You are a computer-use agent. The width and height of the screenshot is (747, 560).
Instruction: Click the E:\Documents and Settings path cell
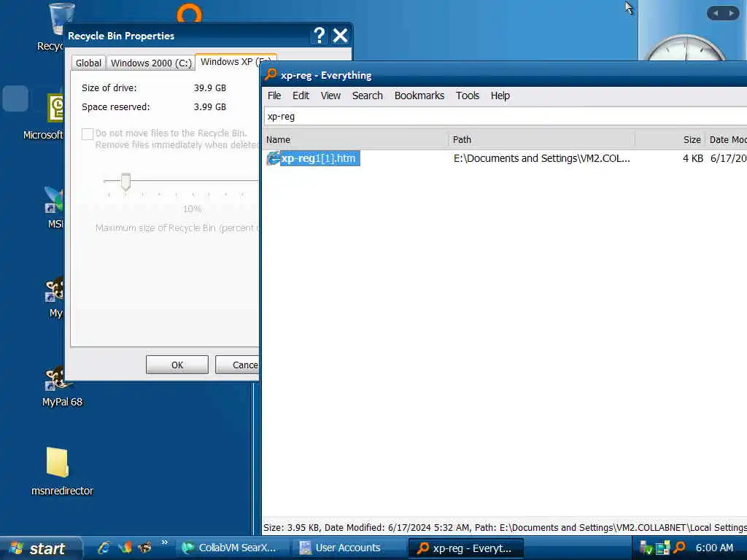point(542,158)
